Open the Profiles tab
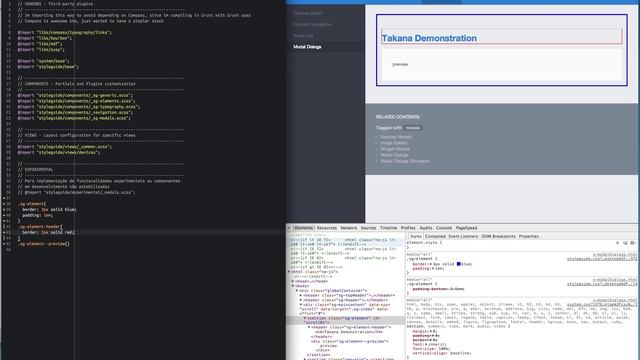640x360 pixels. (x=408, y=228)
